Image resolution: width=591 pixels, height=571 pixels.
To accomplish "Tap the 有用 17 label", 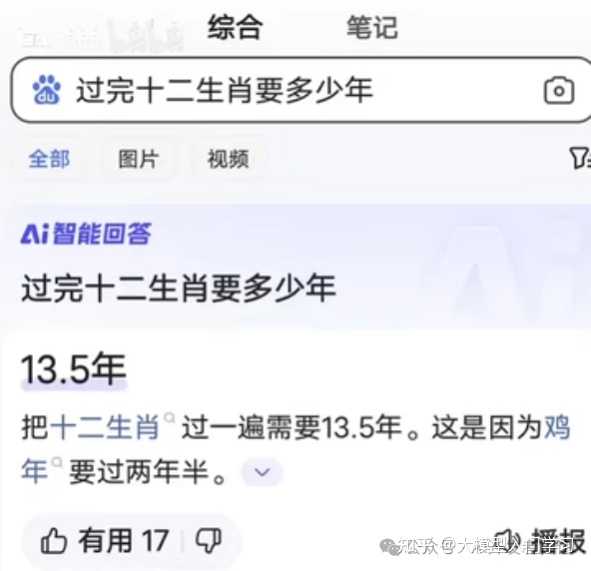I will pyautogui.click(x=123, y=541).
